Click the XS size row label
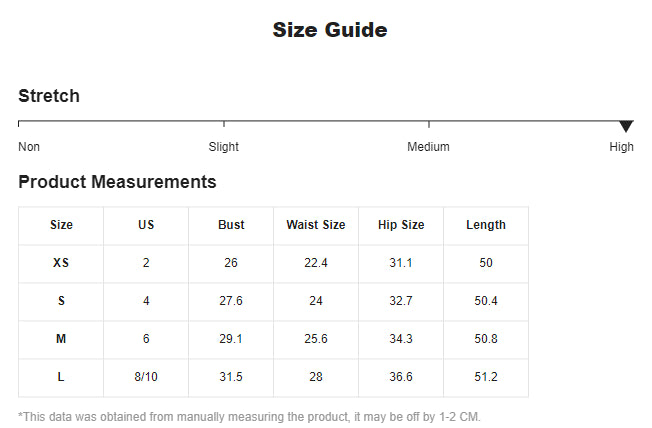 click(x=61, y=263)
